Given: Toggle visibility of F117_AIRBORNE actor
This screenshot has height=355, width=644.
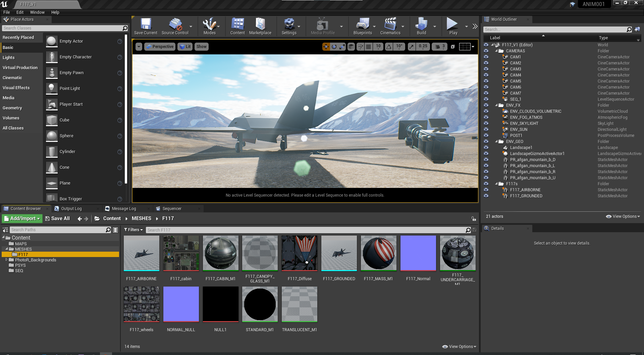Looking at the screenshot, I should (x=486, y=190).
